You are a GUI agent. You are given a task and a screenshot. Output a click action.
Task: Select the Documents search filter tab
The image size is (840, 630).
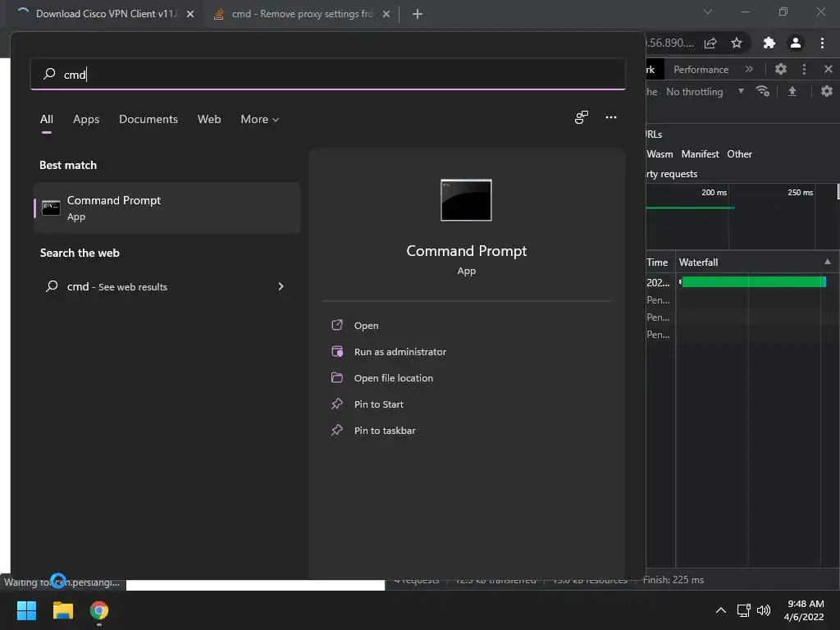pos(148,119)
